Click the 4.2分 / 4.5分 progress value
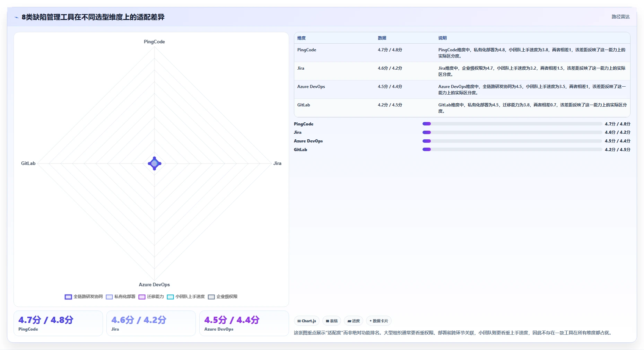 point(618,150)
